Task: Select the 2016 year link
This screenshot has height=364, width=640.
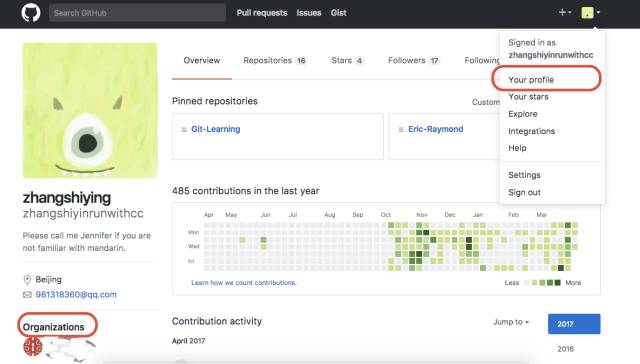Action: 565,349
